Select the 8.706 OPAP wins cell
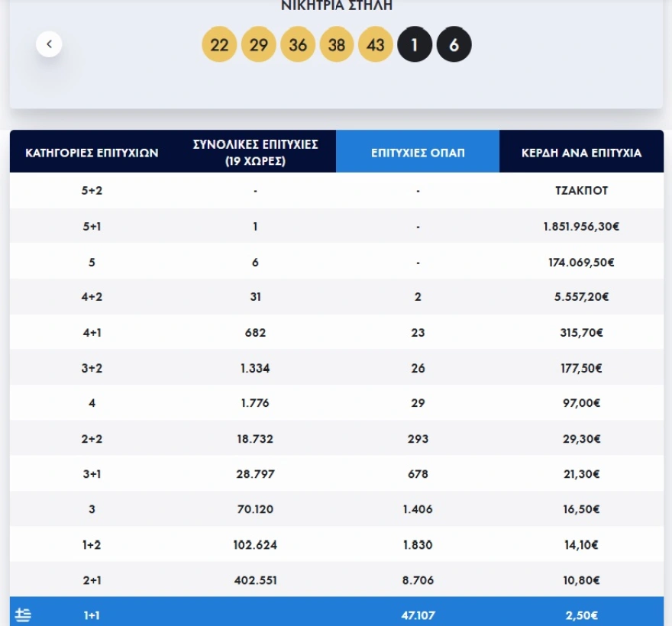The width and height of the screenshot is (672, 626). click(x=418, y=580)
